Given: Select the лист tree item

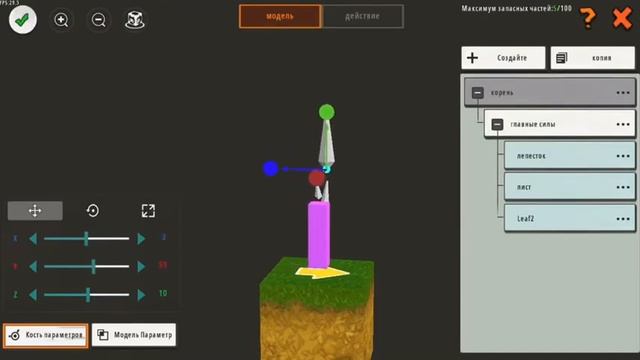Looking at the screenshot, I should click(570, 187).
